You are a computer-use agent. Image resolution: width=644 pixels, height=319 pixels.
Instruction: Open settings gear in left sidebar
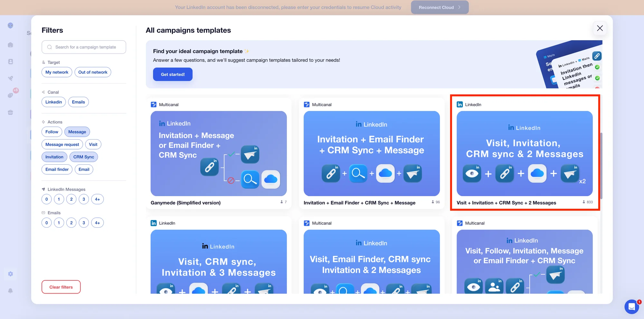11,274
